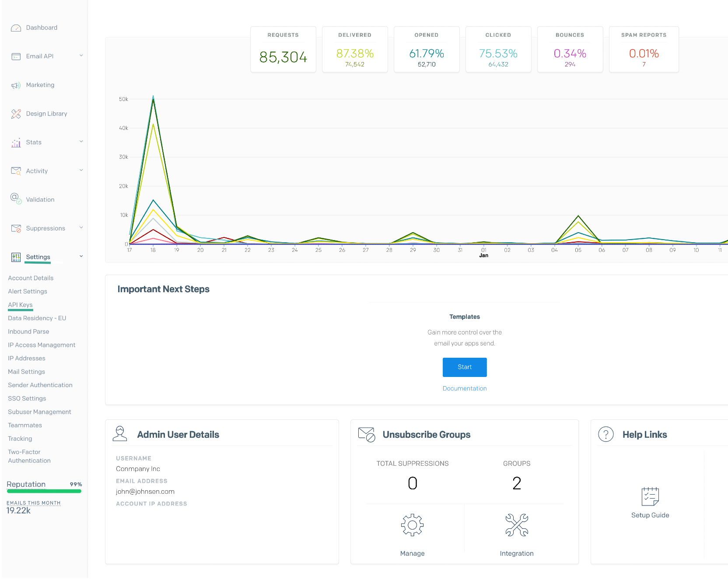Open Data Residency - EU
Viewport: 728px width, 579px height.
click(37, 318)
